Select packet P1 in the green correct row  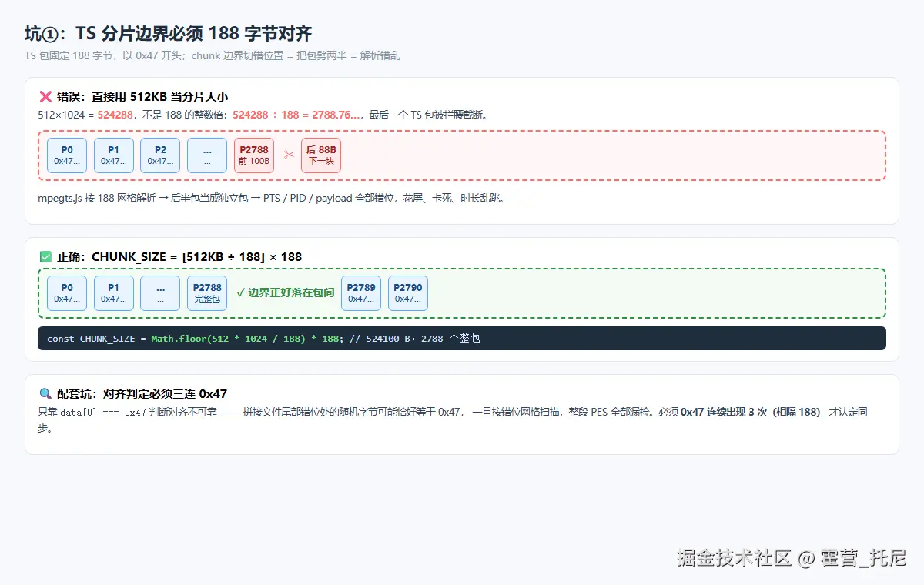(x=114, y=293)
